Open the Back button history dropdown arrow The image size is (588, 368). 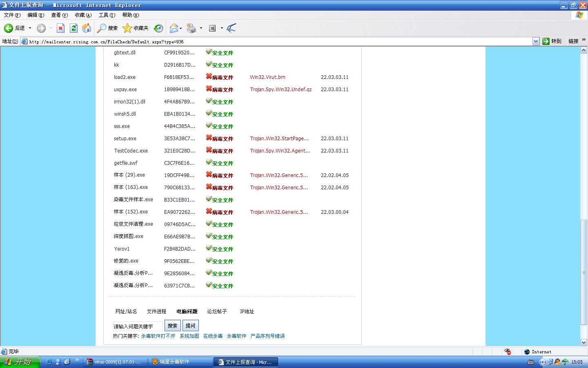click(30, 28)
